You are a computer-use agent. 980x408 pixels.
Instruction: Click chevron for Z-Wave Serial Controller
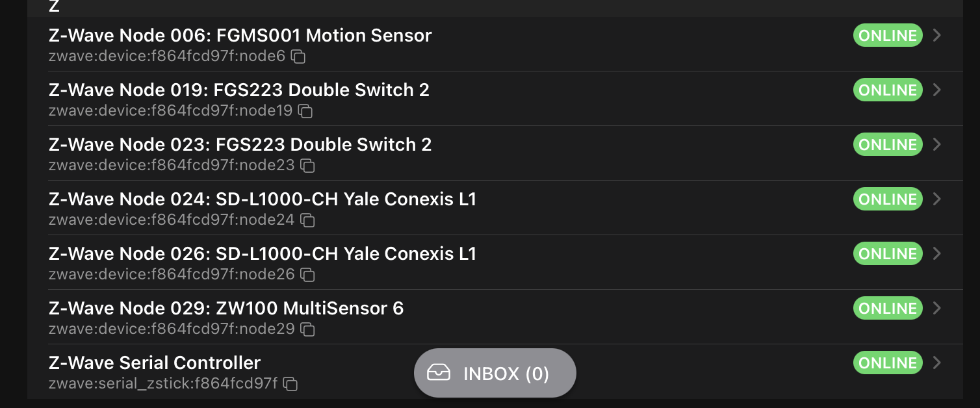(936, 363)
